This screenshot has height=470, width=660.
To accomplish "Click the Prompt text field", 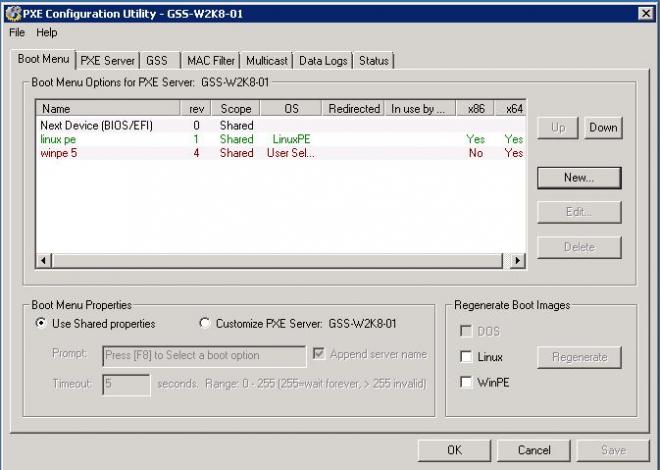I will (x=204, y=356).
